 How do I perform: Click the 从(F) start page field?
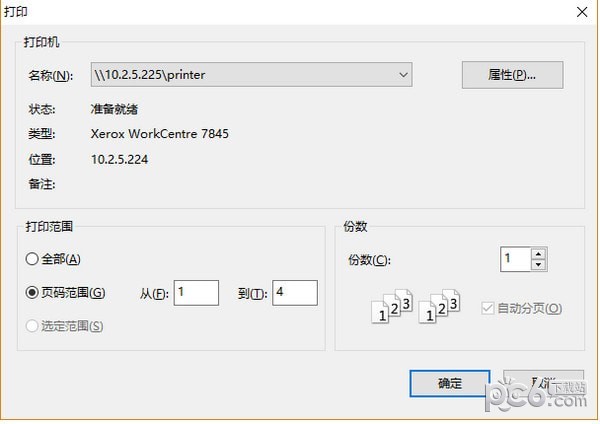pyautogui.click(x=195, y=292)
